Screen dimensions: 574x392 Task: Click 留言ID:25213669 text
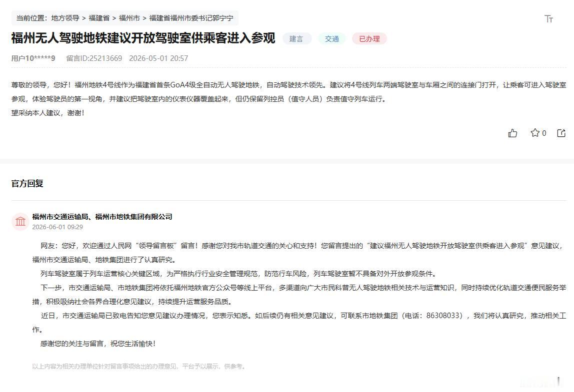click(x=94, y=58)
